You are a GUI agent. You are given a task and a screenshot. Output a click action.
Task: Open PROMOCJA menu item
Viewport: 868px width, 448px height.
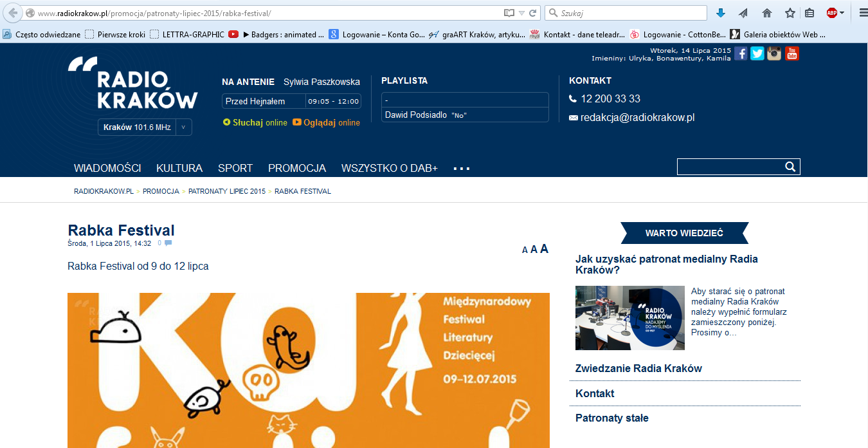click(297, 168)
